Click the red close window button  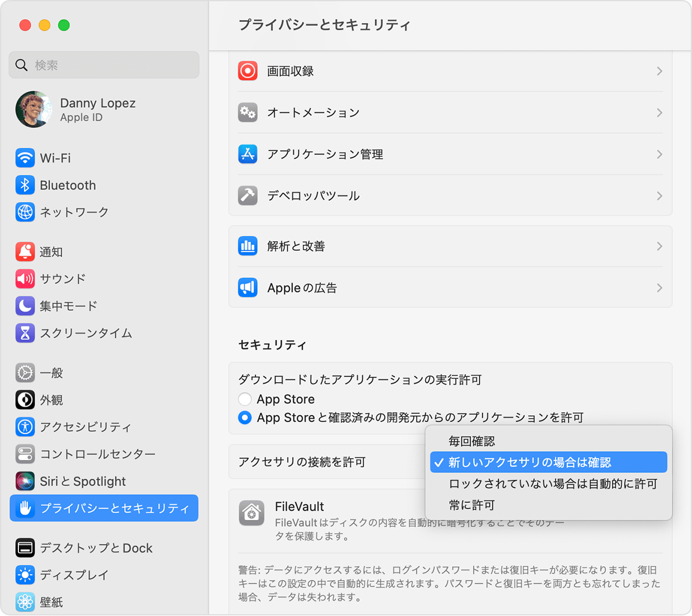tap(25, 25)
